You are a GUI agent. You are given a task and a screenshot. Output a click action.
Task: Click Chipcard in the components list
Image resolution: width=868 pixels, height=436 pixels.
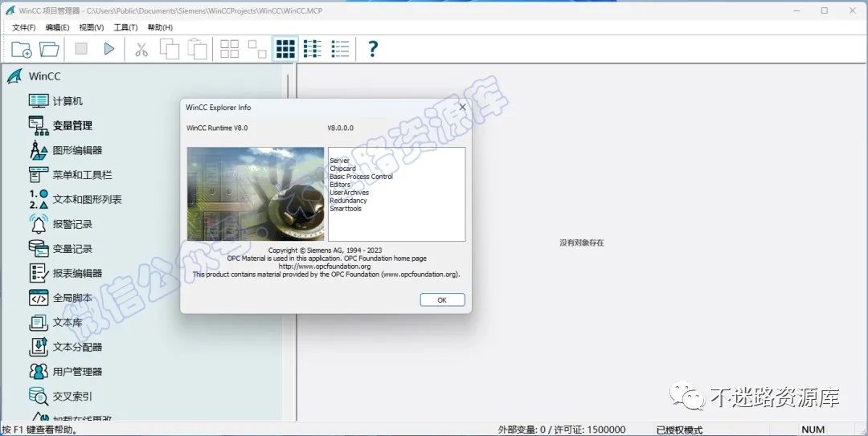tap(342, 168)
